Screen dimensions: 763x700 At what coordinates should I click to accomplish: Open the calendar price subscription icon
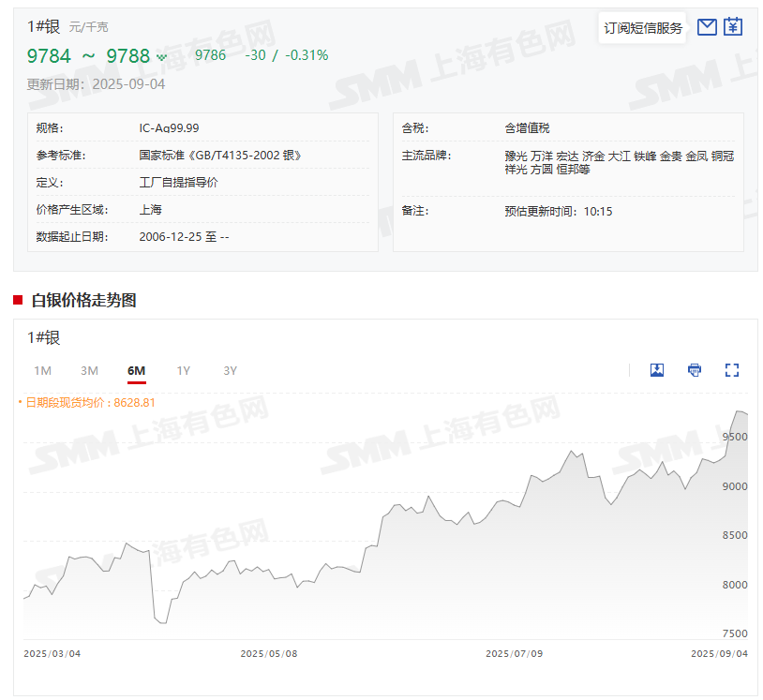(733, 27)
